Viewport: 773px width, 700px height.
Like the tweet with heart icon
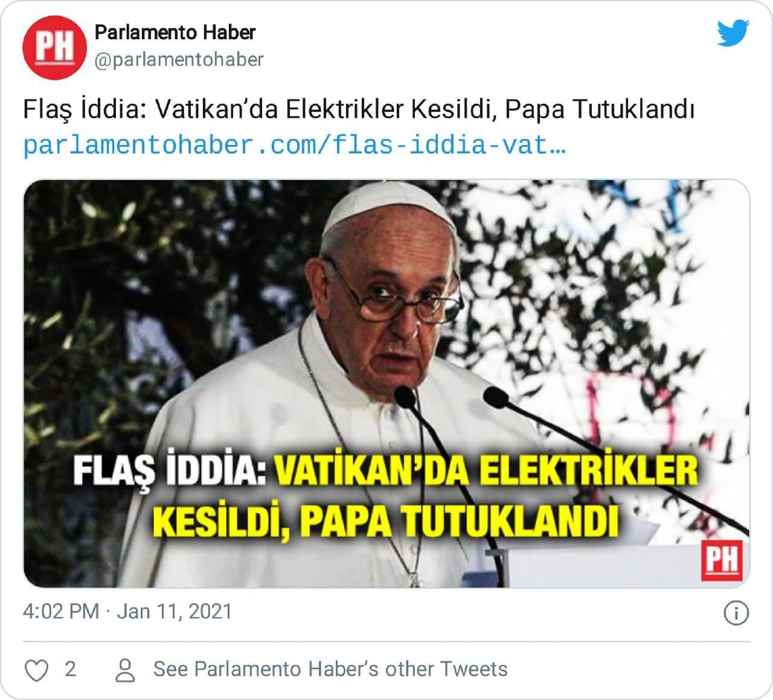click(x=36, y=670)
